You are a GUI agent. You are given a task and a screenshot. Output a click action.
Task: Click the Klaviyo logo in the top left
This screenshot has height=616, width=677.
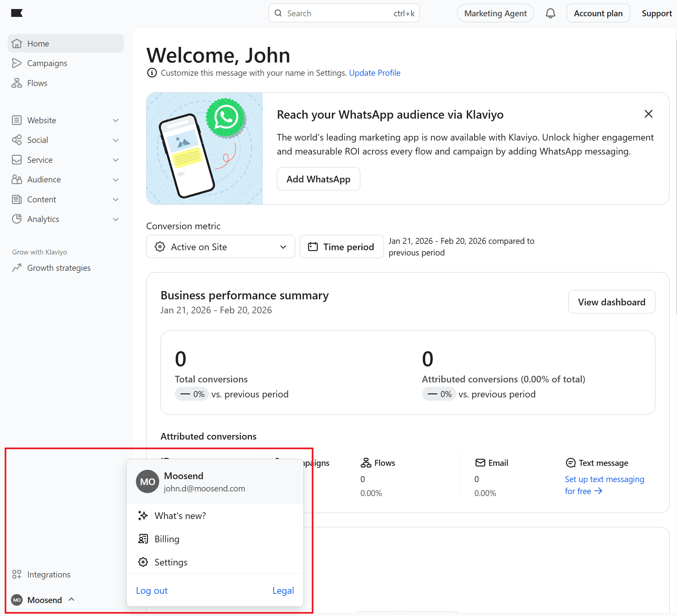pos(18,13)
